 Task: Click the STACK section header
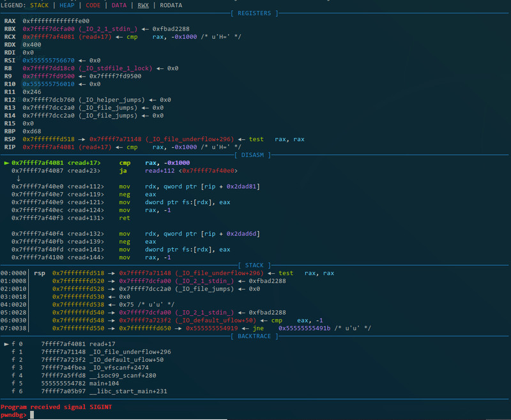pyautogui.click(x=254, y=266)
